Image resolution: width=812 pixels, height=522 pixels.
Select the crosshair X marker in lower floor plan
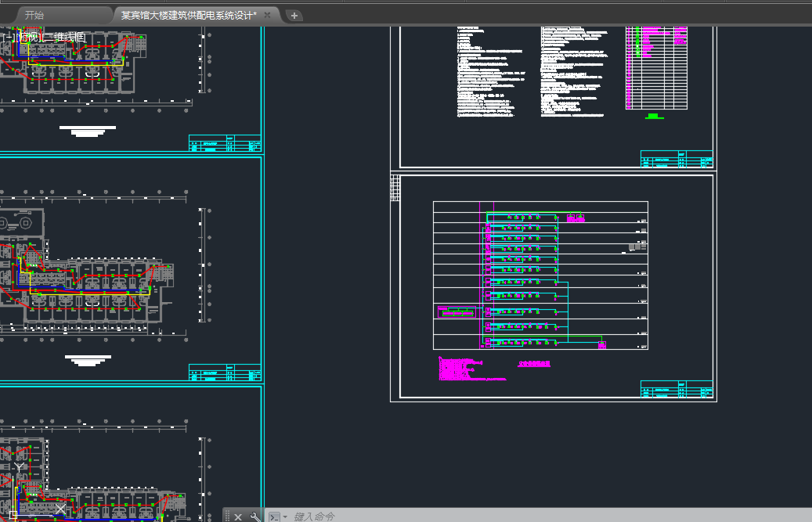[x=60, y=509]
